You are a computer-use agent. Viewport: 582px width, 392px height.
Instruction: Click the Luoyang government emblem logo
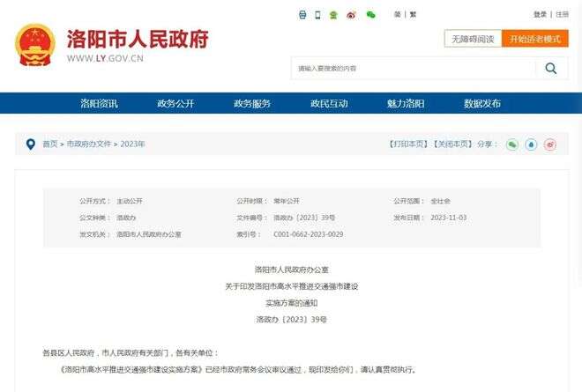coord(35,44)
